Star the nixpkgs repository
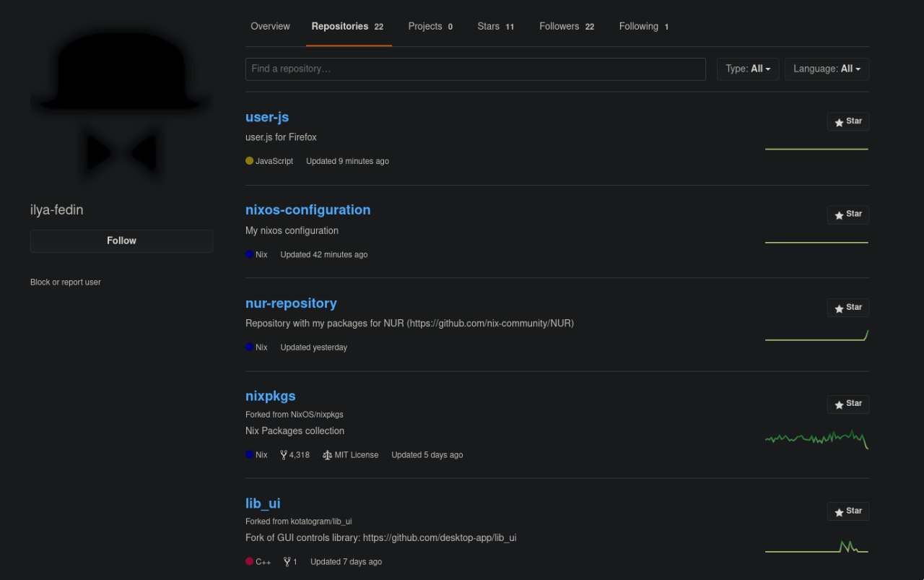This screenshot has height=580, width=924. tap(848, 404)
